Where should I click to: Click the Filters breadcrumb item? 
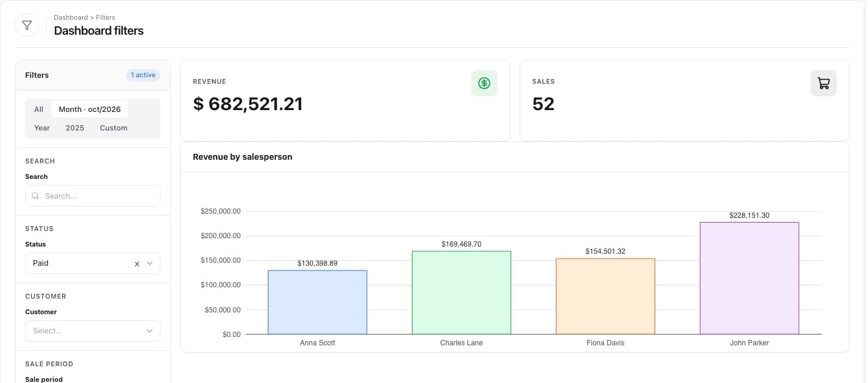(105, 17)
